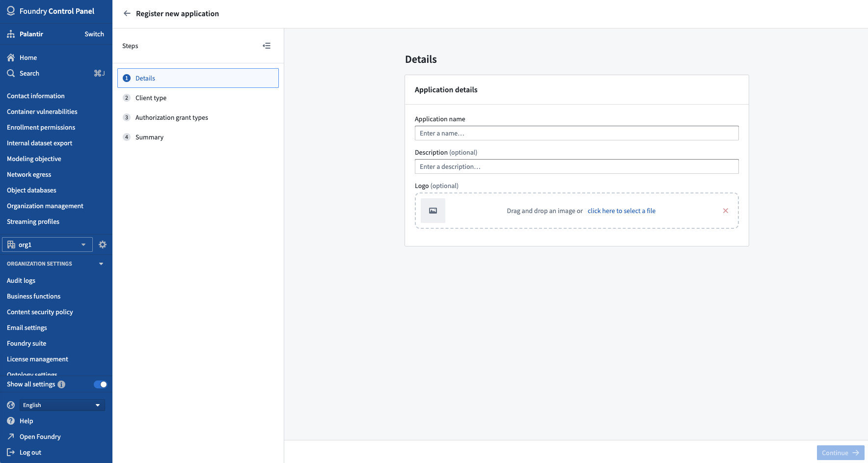Viewport: 868px width, 463px height.
Task: Click the Search magnifier icon in sidebar
Action: 11,73
